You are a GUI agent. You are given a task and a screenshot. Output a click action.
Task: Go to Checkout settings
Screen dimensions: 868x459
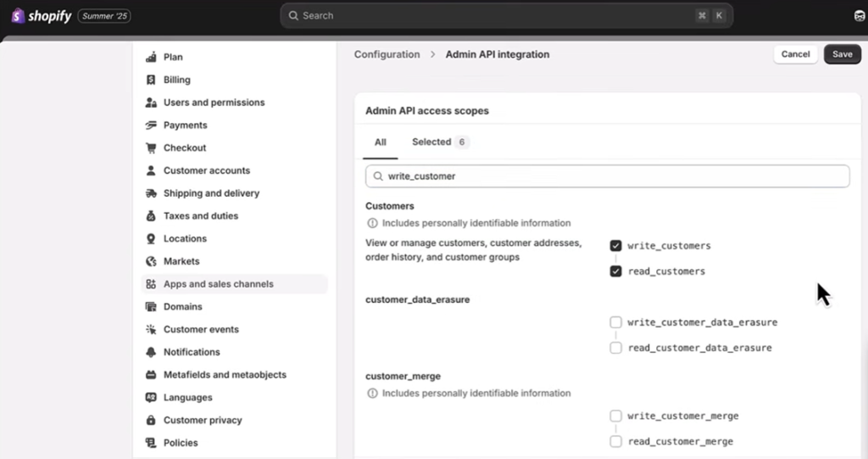pyautogui.click(x=185, y=148)
